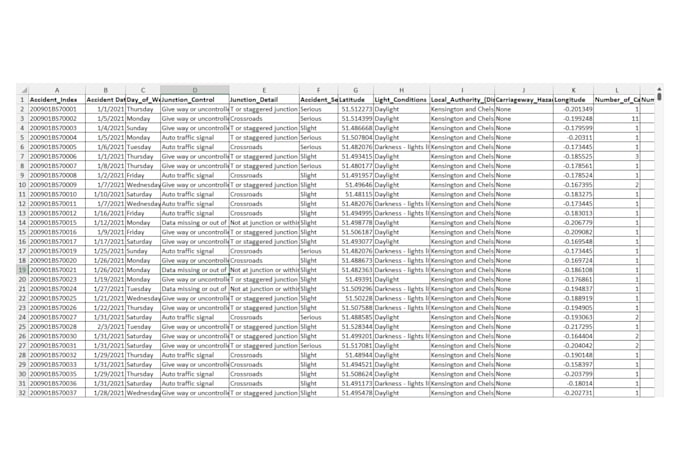Click cell 200901BS70037
The image size is (680, 459).
tap(57, 393)
